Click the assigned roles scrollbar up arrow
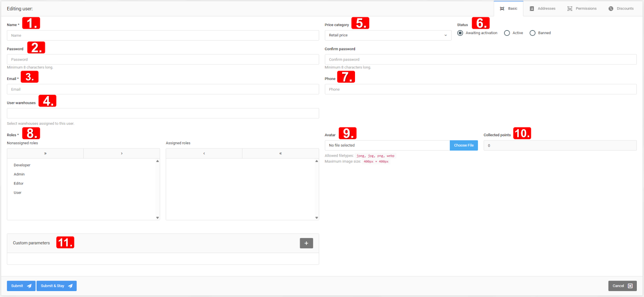 click(x=316, y=161)
